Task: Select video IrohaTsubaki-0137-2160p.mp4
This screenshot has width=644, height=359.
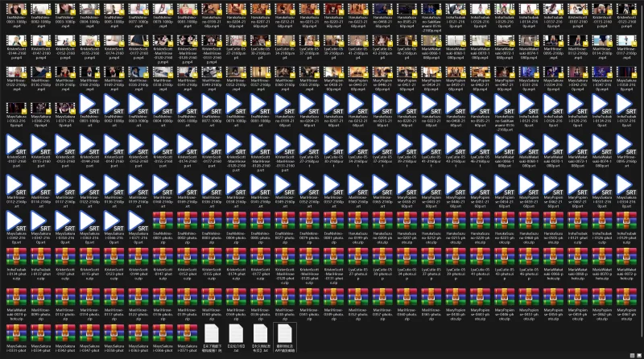Action: point(554,15)
